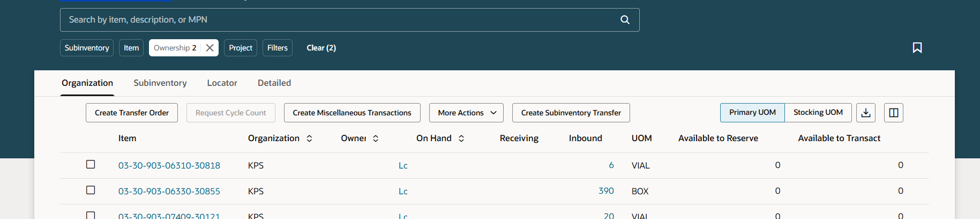Open item link 03-30-903-06310-30818

click(x=169, y=165)
